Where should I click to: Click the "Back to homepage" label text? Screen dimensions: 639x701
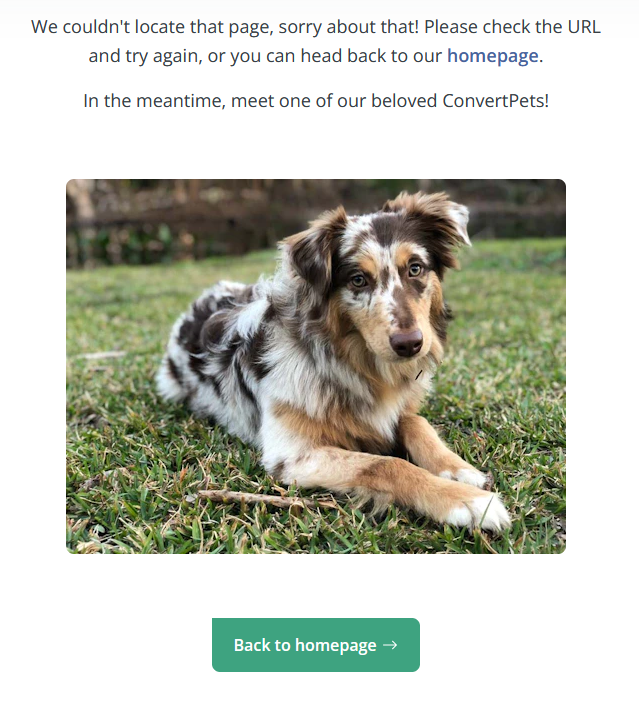point(305,645)
